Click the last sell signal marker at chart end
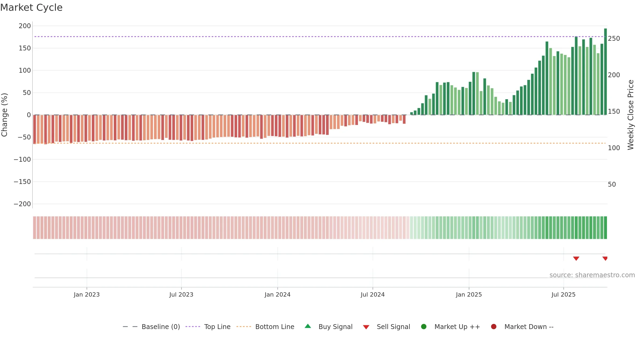This screenshot has width=644, height=362. [605, 258]
